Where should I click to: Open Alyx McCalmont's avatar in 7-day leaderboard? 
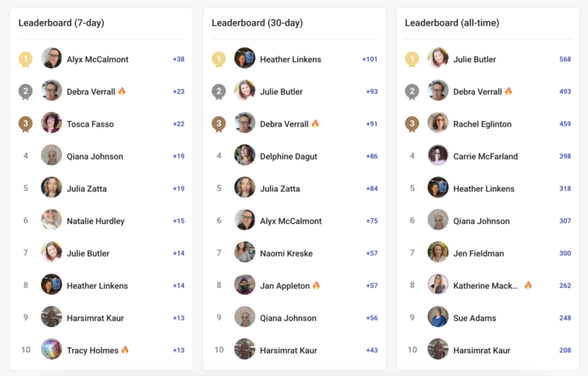tap(51, 58)
